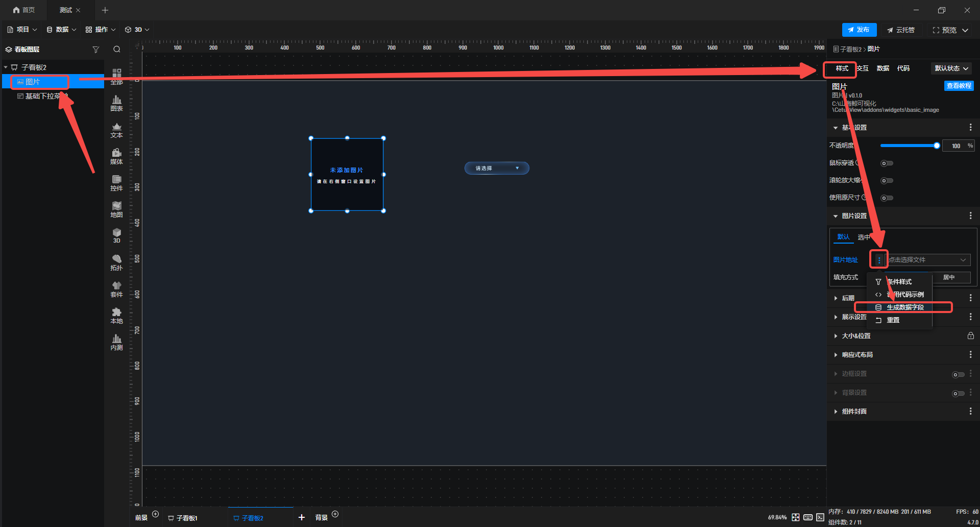This screenshot has width=980, height=527.
Task: Click the search icon beside layer panel
Action: (x=117, y=50)
